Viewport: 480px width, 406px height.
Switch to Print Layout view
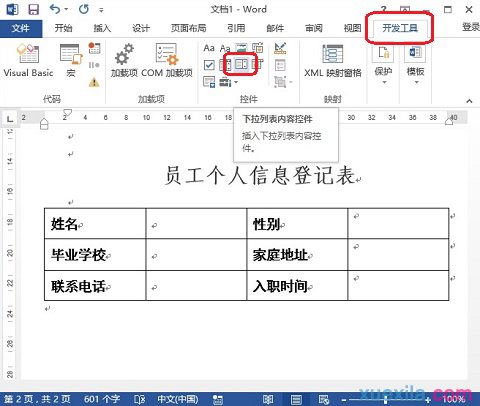click(296, 399)
